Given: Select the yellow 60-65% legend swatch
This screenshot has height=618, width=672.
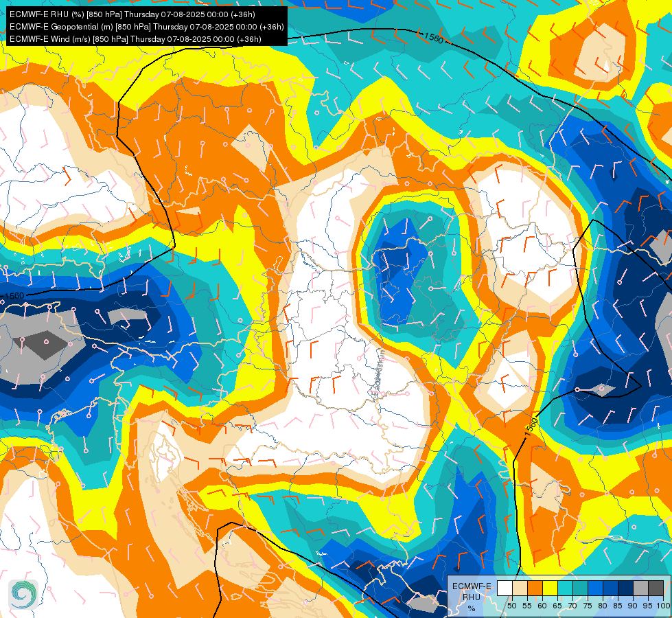Looking at the screenshot, I should (551, 588).
